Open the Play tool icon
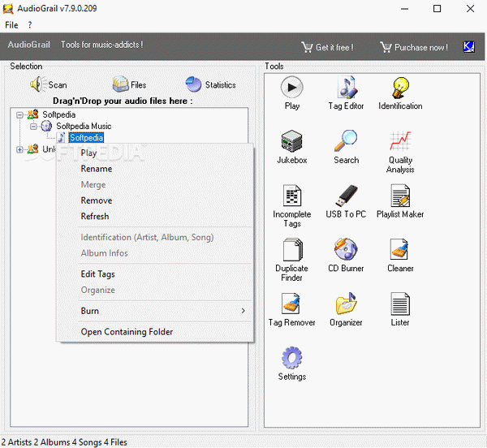 291,88
